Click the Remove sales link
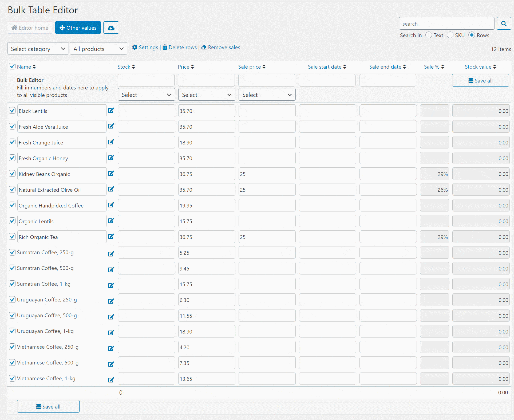This screenshot has width=514, height=420. (x=224, y=47)
